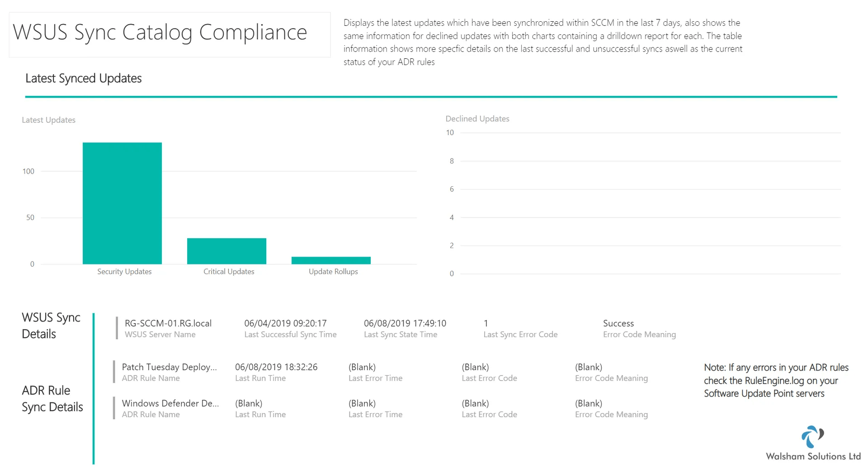This screenshot has height=475, width=868.
Task: Select the Windows Defender De... ADR rule
Action: pyautogui.click(x=170, y=403)
